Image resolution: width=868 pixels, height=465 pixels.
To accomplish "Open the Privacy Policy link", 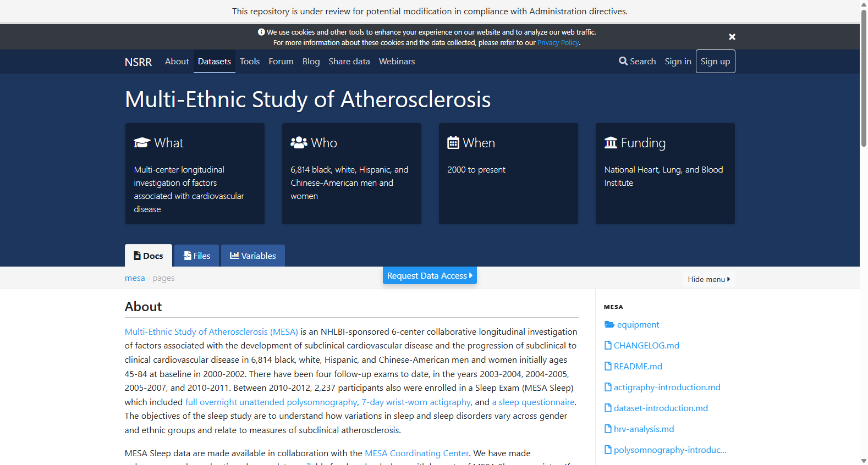I will coord(558,43).
